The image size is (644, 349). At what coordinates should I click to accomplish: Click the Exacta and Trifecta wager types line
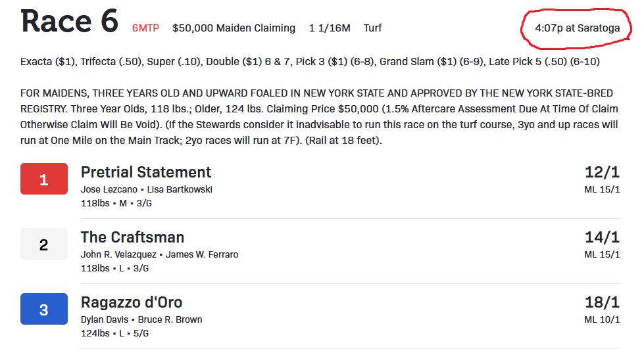pos(310,62)
